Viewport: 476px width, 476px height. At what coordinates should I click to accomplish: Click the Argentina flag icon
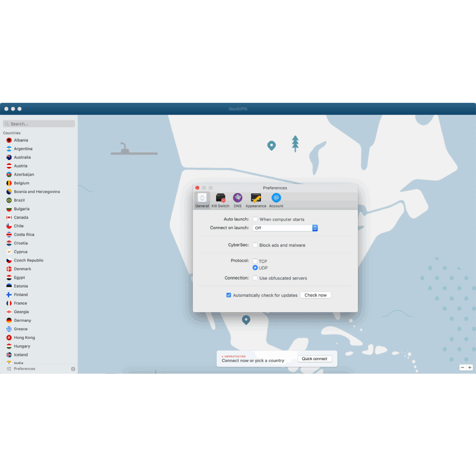click(9, 149)
